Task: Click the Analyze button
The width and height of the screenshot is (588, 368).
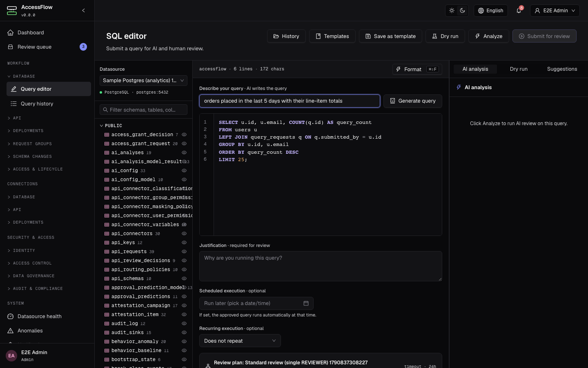Action: pyautogui.click(x=488, y=36)
